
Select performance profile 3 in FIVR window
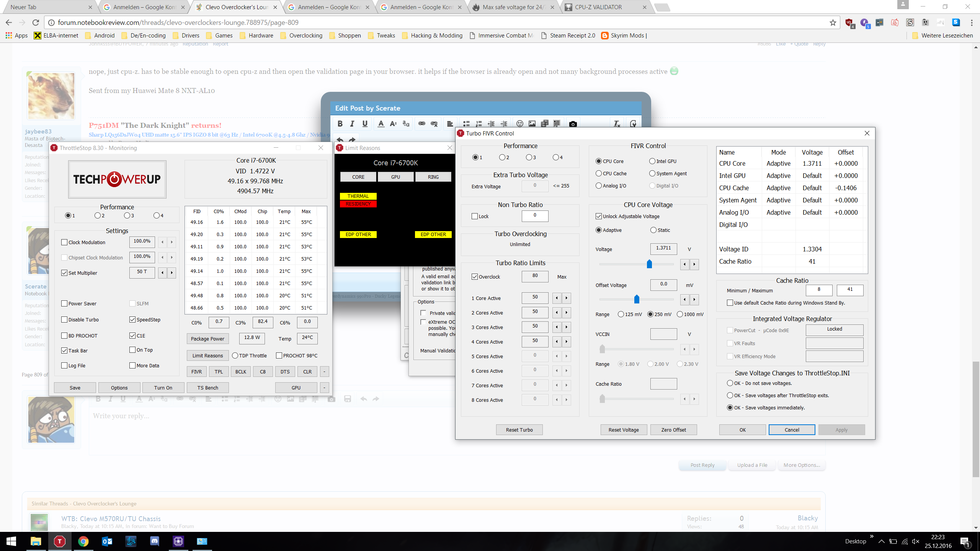tap(529, 157)
